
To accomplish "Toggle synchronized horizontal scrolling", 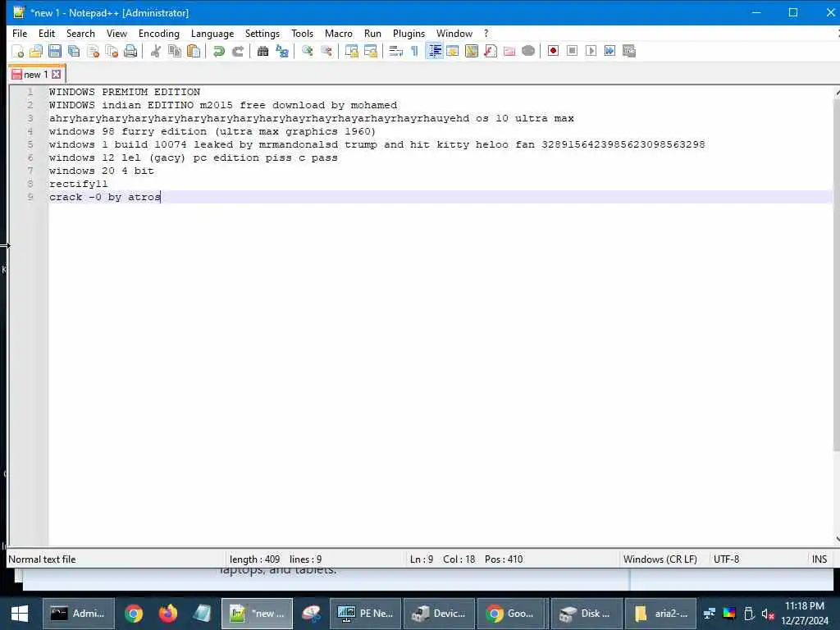I will click(371, 51).
